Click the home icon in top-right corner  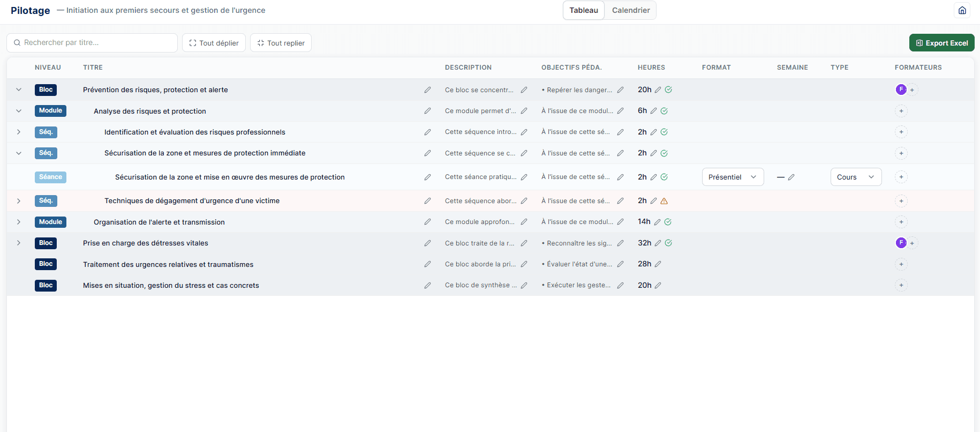coord(962,10)
